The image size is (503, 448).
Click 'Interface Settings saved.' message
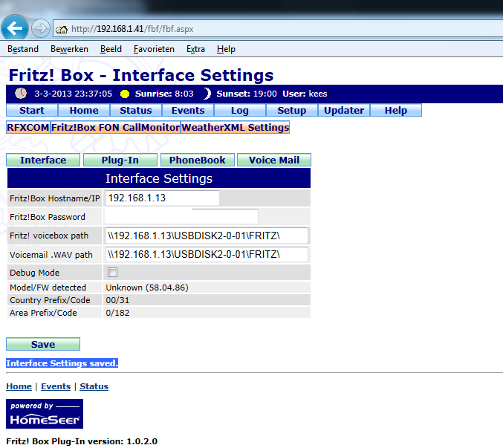62,363
